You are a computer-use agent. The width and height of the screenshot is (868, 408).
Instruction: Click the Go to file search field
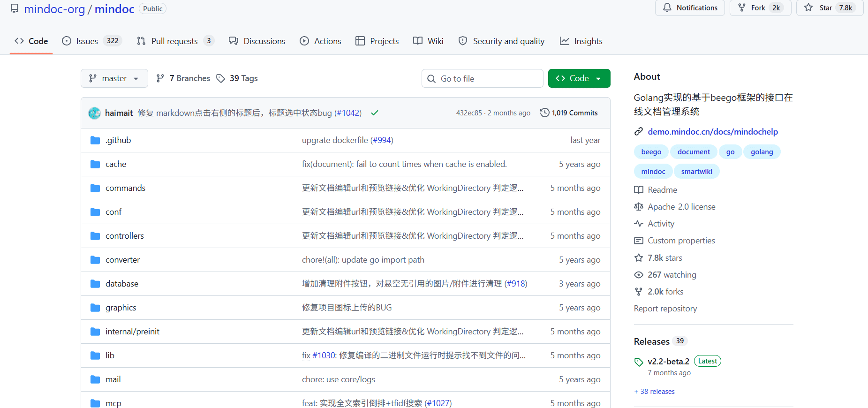482,78
